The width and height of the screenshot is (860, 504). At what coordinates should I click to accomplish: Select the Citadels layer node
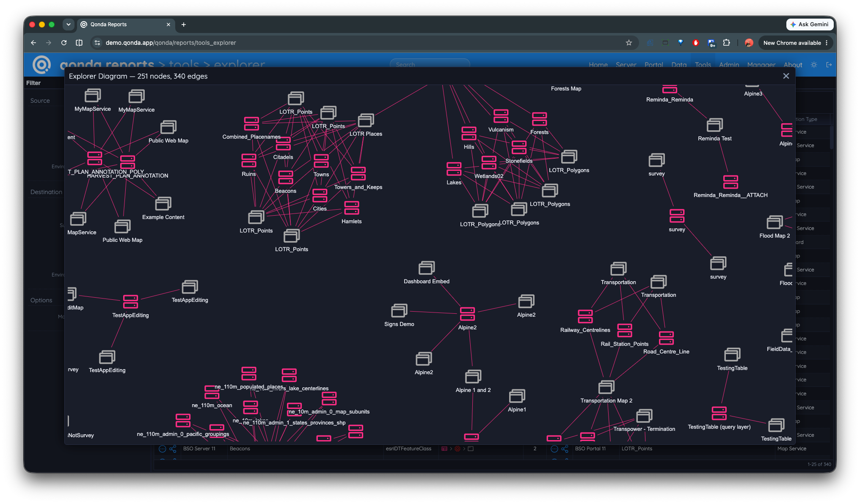(283, 144)
